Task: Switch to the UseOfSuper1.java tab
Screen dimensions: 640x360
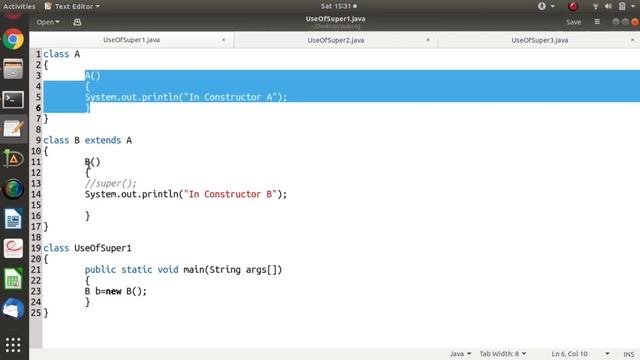Action: 131,40
